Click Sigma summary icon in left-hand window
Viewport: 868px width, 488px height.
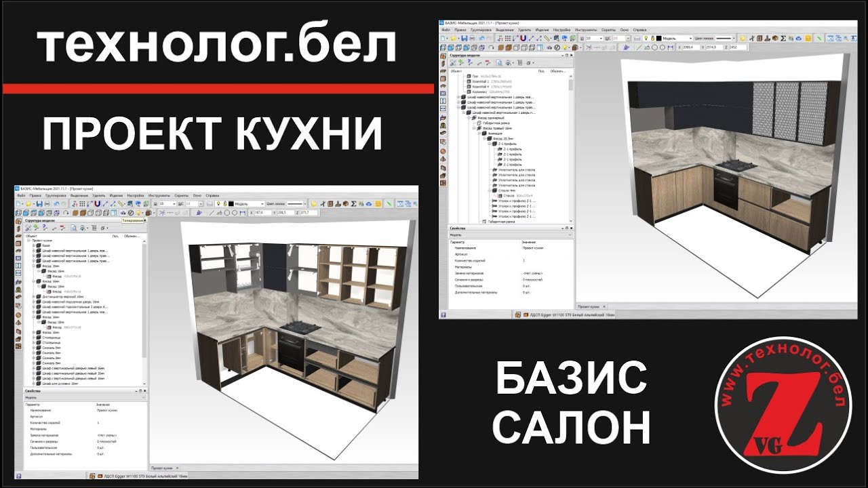click(353, 204)
